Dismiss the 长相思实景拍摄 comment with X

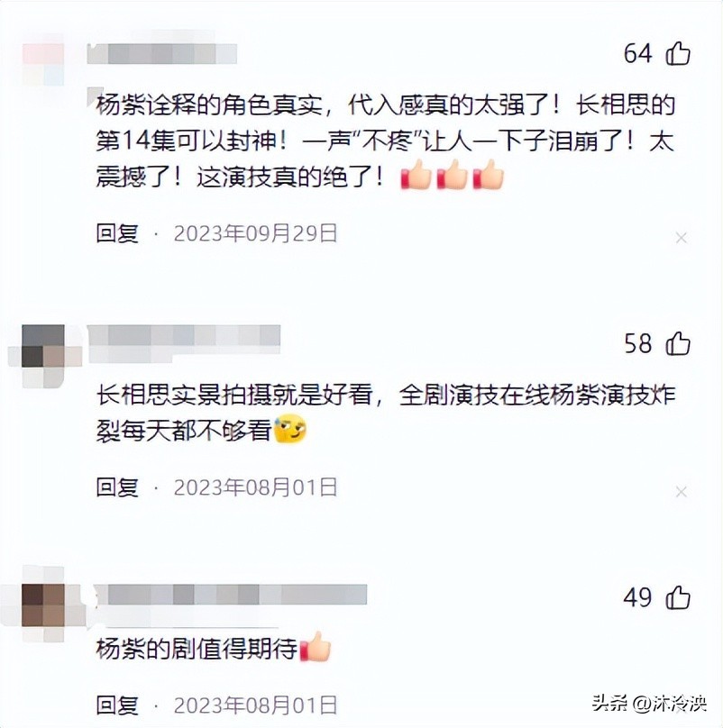coord(682,492)
